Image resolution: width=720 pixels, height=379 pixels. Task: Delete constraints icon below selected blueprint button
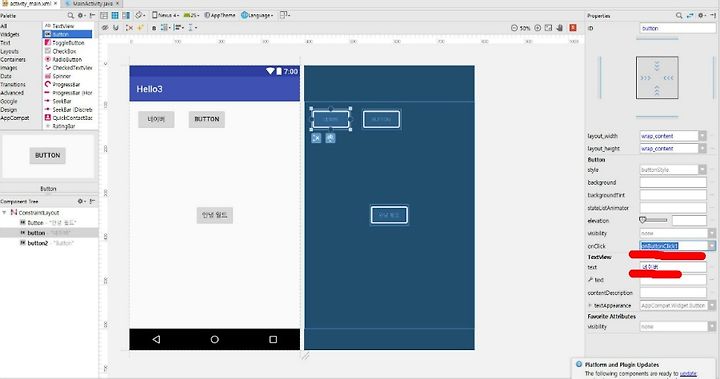click(316, 138)
